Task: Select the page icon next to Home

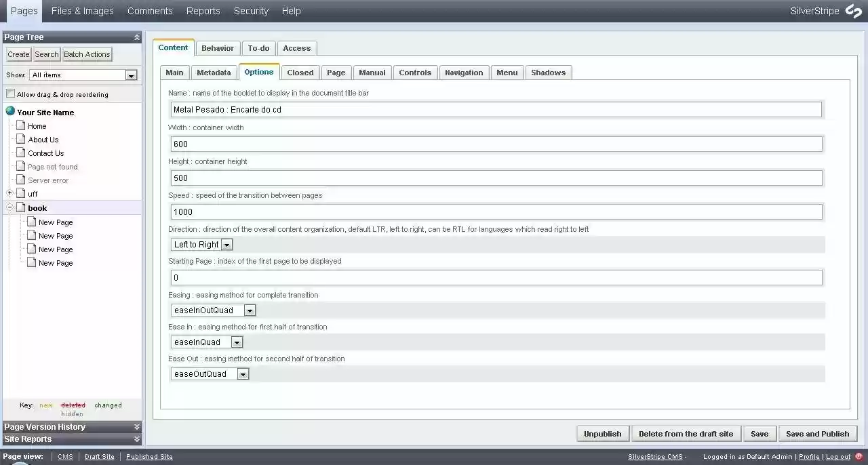Action: point(20,125)
